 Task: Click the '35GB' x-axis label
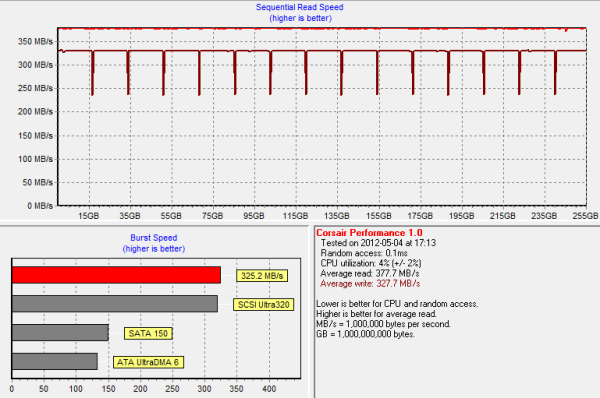point(130,216)
